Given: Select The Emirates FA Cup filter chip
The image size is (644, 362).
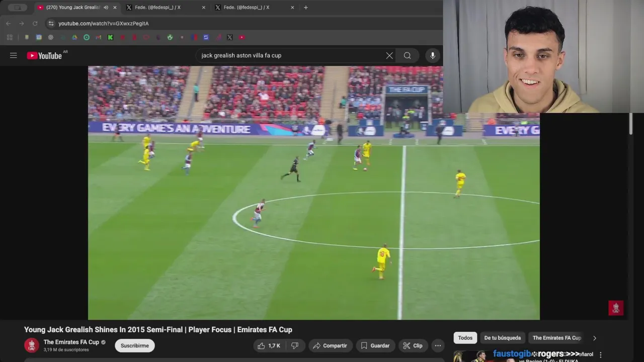Looking at the screenshot, I should (557, 338).
